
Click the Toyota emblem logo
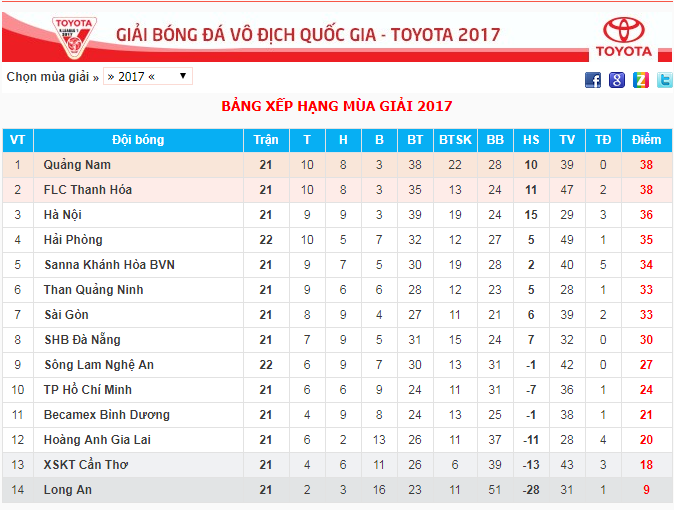click(x=624, y=37)
